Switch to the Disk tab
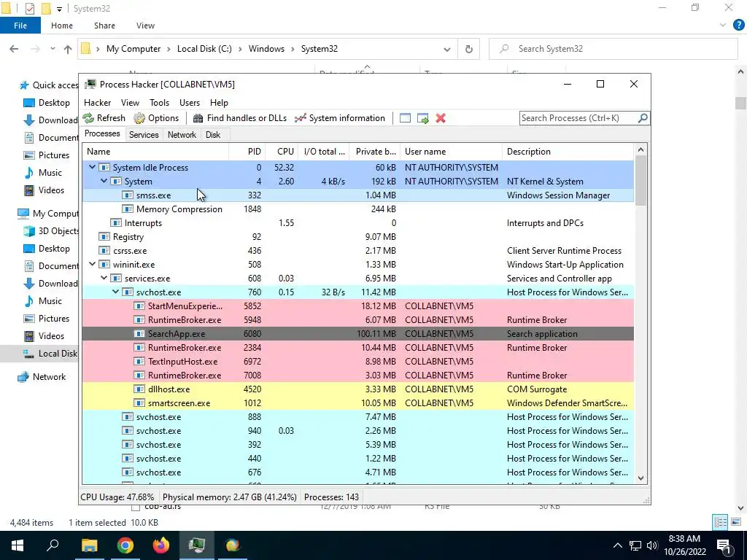Screen dimensions: 747x560 [x=213, y=135]
